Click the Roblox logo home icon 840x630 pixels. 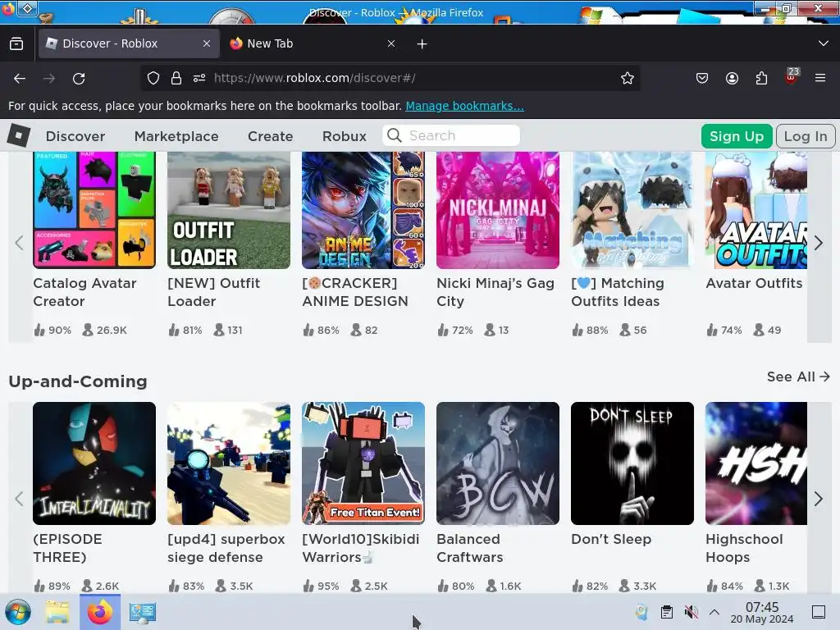(x=19, y=136)
